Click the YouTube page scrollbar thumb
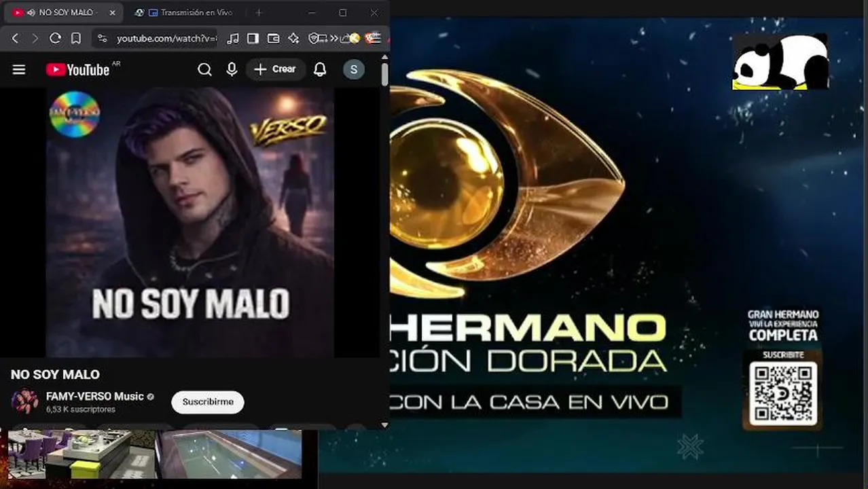Image resolution: width=868 pixels, height=489 pixels. [384, 74]
